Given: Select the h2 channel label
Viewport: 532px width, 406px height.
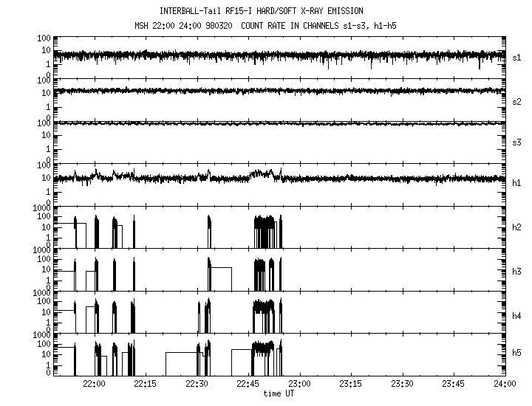Looking at the screenshot, I should (x=517, y=227).
